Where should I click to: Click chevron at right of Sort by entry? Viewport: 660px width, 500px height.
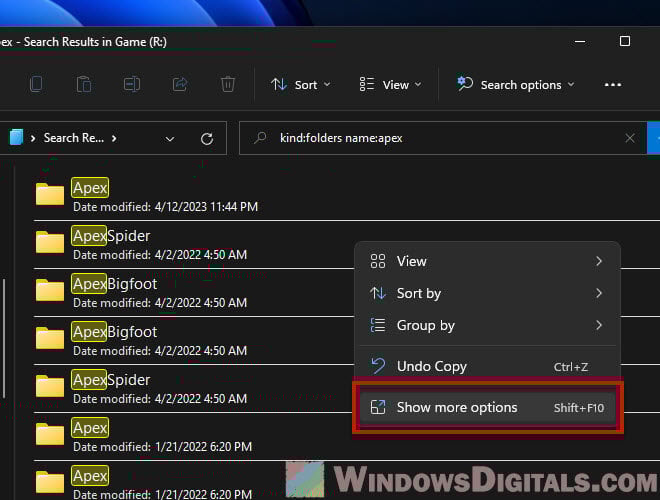click(599, 293)
